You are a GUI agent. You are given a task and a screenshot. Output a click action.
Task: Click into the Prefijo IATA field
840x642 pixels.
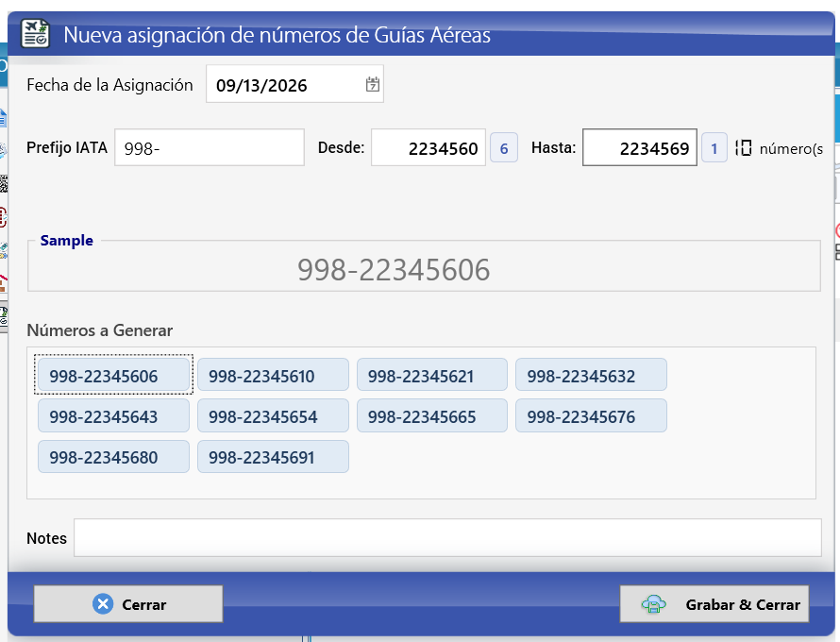(210, 147)
